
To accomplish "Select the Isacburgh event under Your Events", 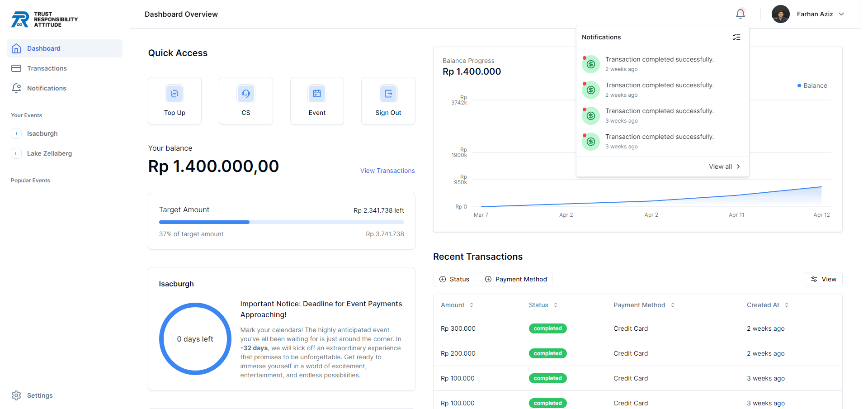I will (x=42, y=133).
